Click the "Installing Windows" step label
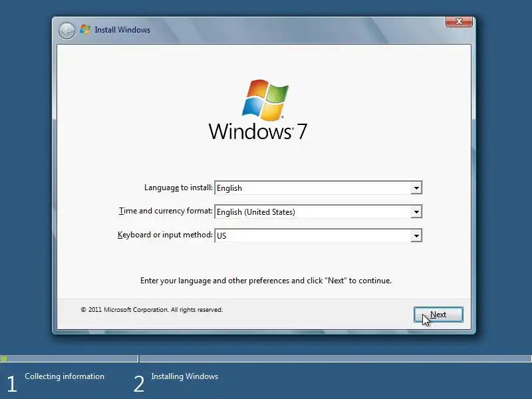Viewport: 532px width, 399px height. tap(185, 376)
